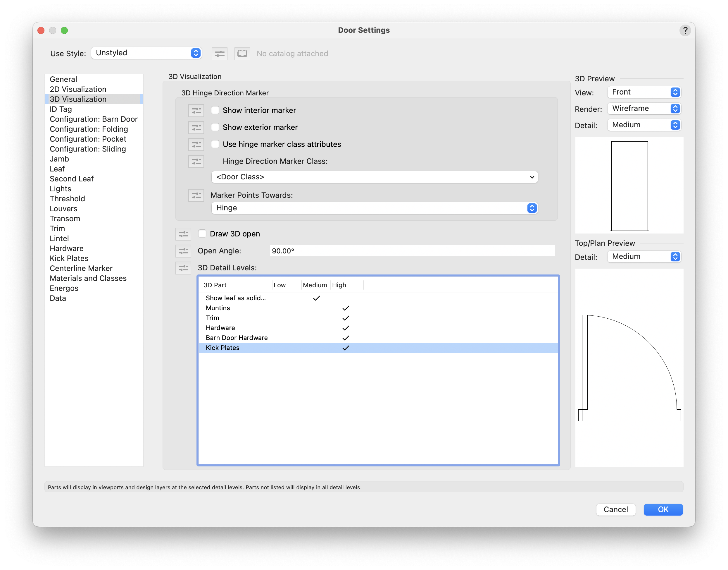Click the by-style icon beside Show interior marker
728x570 pixels.
(196, 111)
